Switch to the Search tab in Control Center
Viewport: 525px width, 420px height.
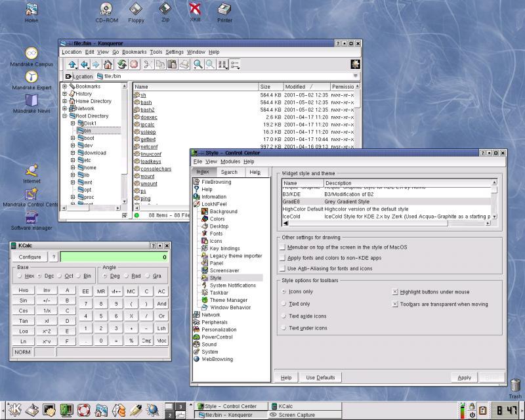[229, 172]
